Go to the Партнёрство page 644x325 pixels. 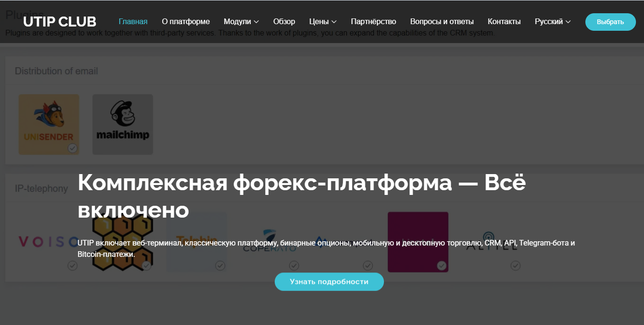(373, 22)
